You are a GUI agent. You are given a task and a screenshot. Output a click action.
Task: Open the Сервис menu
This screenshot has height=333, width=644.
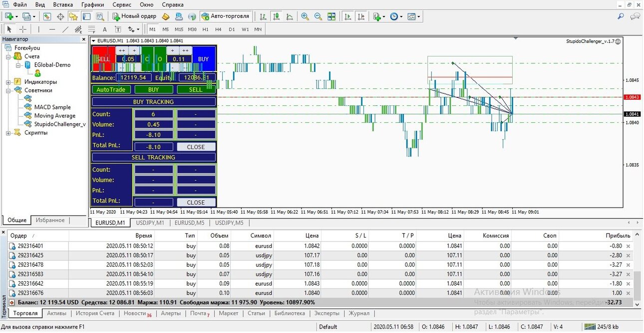[122, 4]
